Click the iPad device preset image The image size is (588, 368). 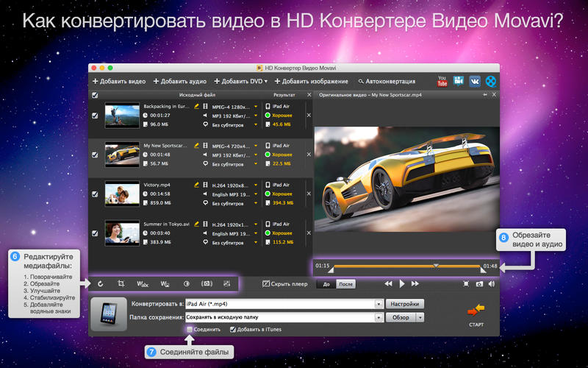click(x=109, y=314)
